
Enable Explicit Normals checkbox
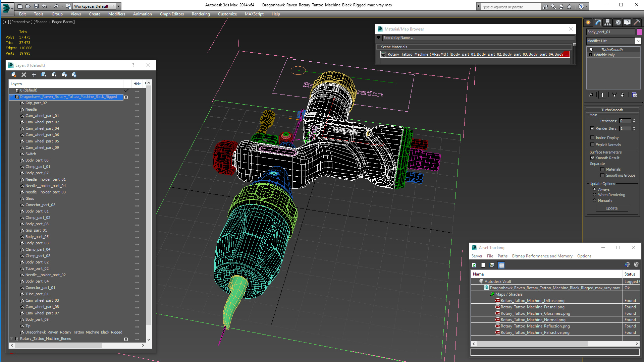click(592, 145)
